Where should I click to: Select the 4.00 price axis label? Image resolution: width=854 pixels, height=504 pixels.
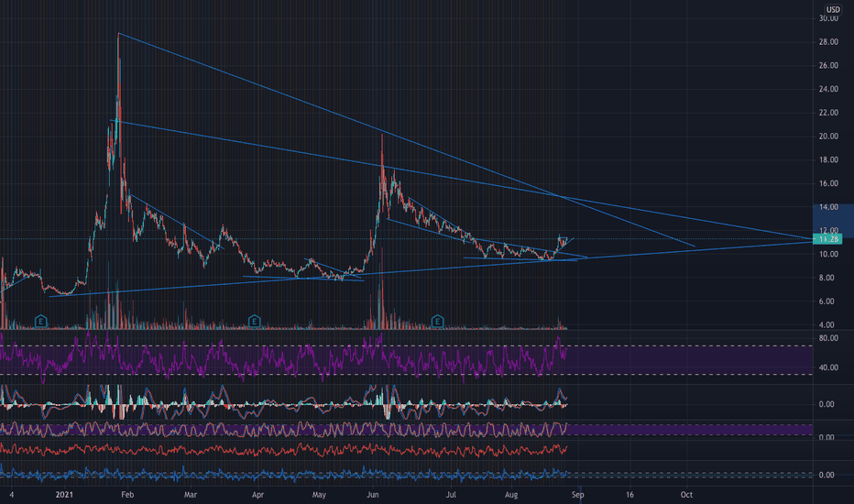tap(827, 324)
